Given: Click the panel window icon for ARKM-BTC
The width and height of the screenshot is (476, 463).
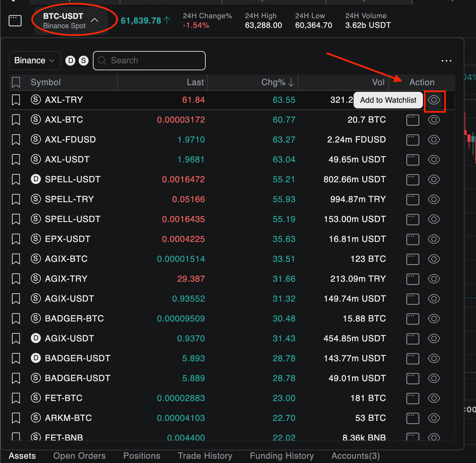Looking at the screenshot, I should [x=413, y=418].
